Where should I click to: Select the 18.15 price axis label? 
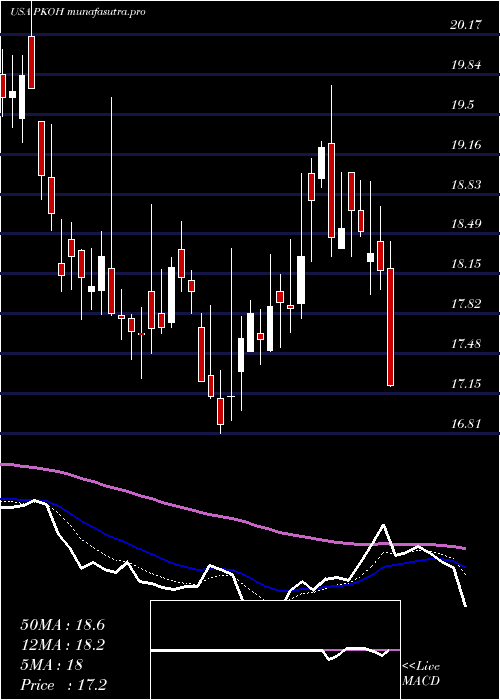[466, 264]
